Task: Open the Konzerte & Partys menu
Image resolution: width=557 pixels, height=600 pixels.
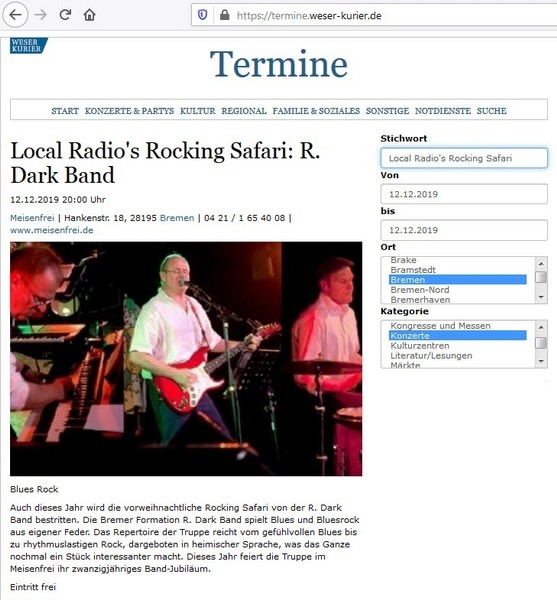Action: pos(129,111)
